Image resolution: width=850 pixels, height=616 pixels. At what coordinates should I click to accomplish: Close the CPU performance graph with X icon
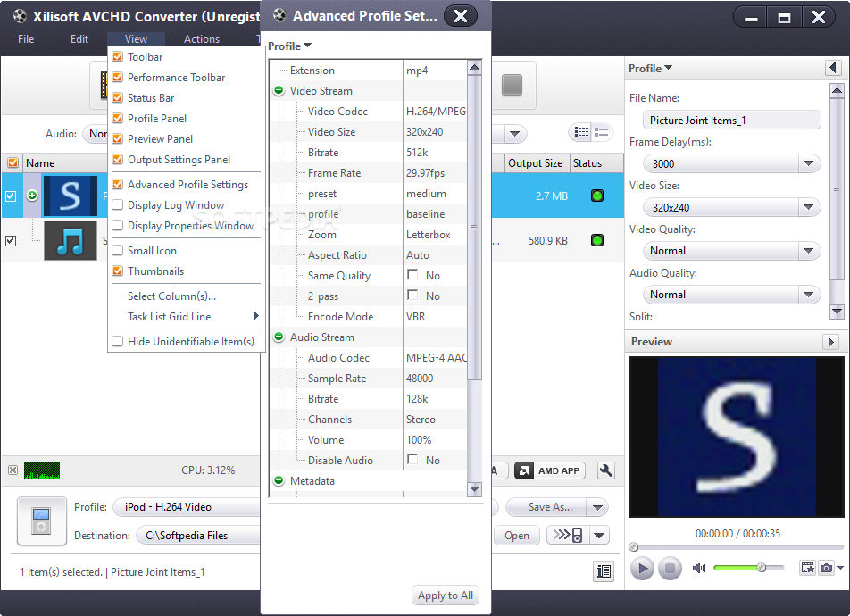(x=13, y=470)
